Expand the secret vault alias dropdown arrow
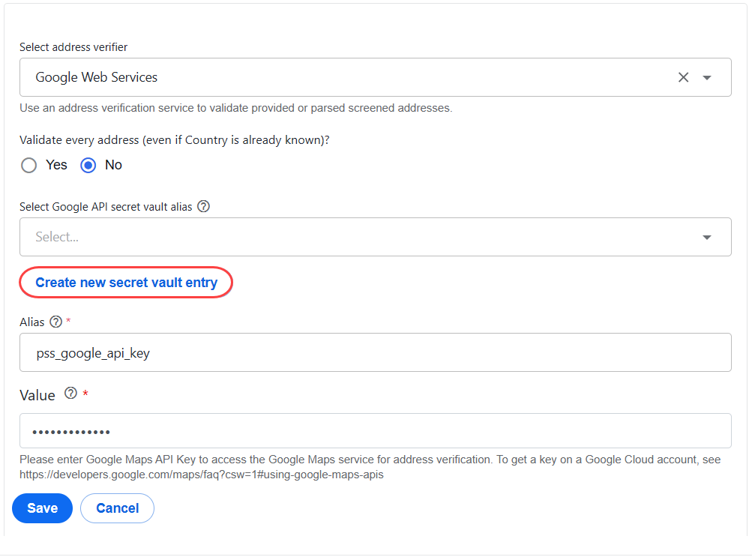This screenshot has height=560, width=752. click(x=707, y=238)
